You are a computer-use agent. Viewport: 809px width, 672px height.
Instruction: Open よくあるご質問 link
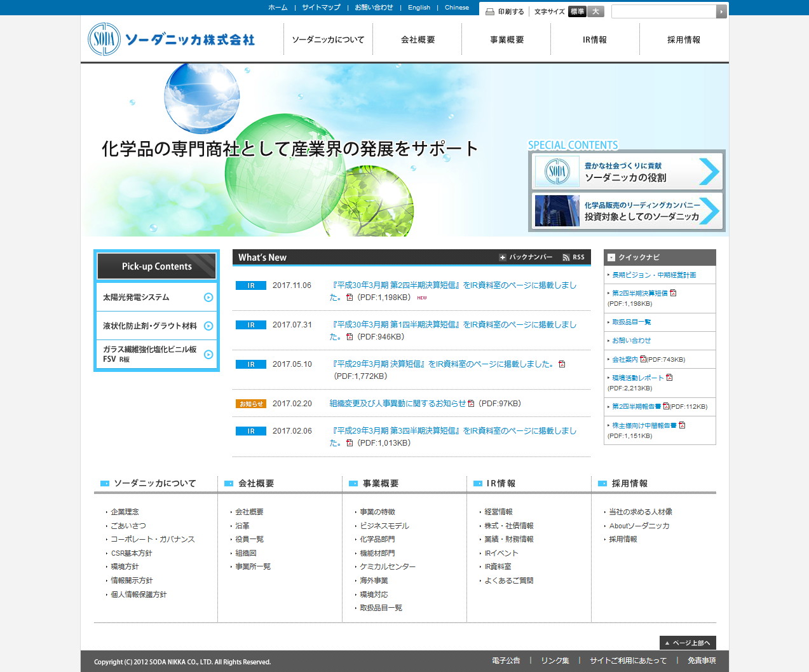[509, 580]
